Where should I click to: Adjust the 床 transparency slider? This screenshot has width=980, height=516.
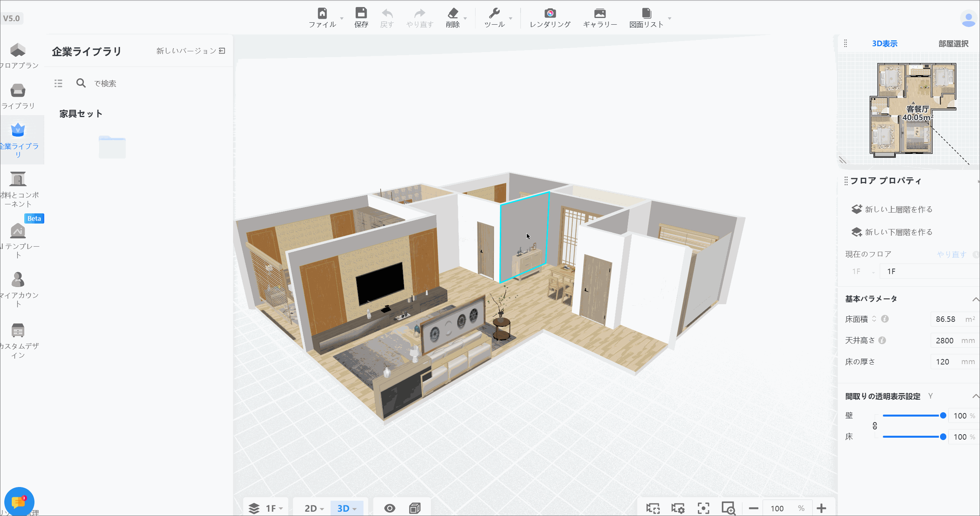pos(914,437)
